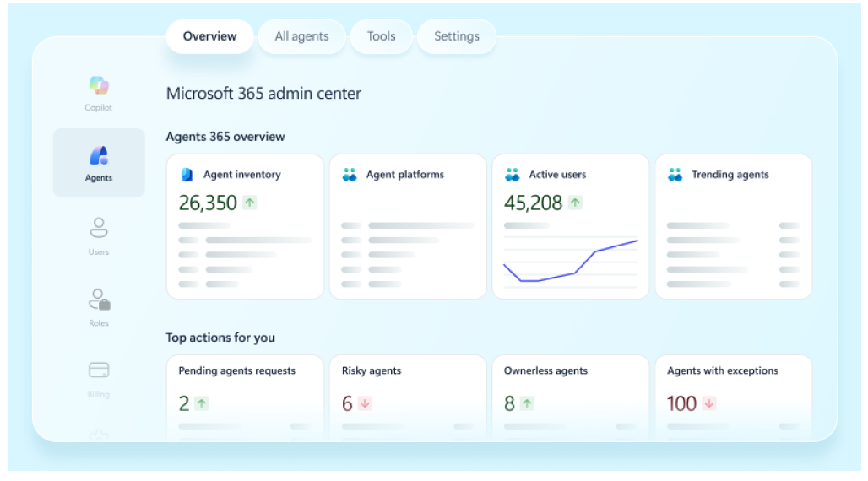This screenshot has width=868, height=481.
Task: Open Copilot from the sidebar
Action: tap(98, 86)
